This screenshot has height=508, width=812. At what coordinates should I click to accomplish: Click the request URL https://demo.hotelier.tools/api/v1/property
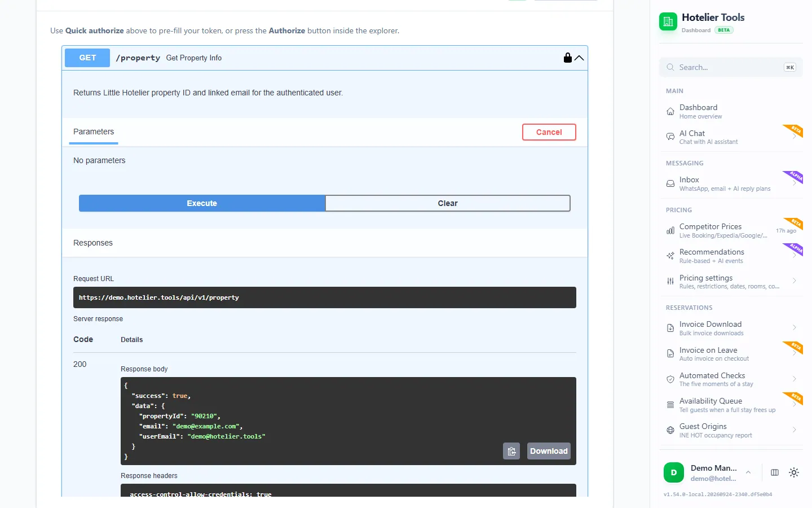[159, 297]
